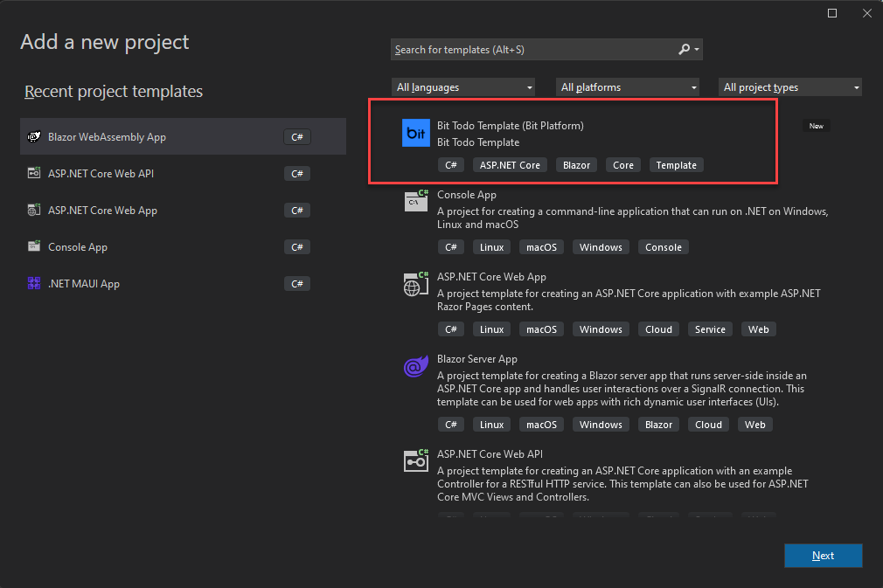Click the ASP.NET Core Web API template icon
The image size is (883, 588).
[x=415, y=460]
